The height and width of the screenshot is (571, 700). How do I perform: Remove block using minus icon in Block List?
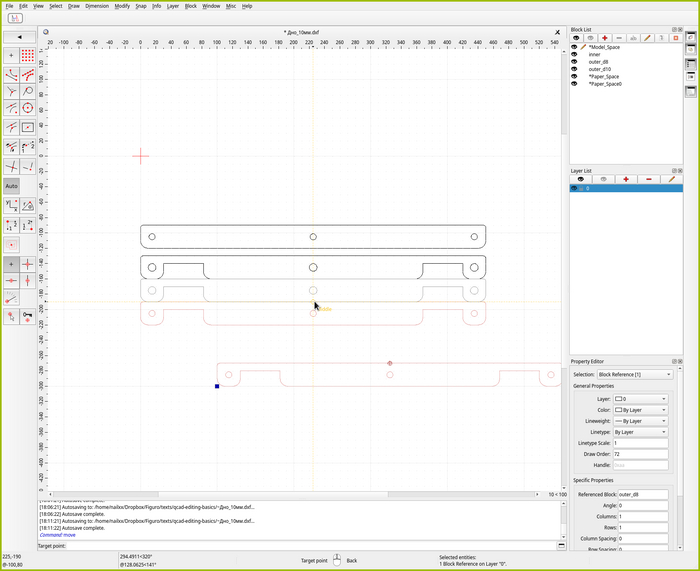pyautogui.click(x=619, y=38)
